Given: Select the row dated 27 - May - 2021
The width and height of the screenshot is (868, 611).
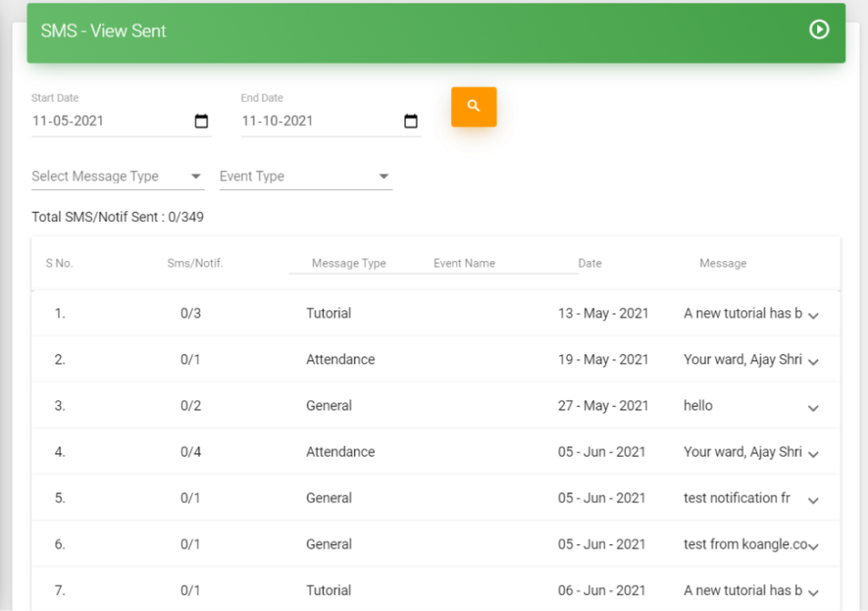Looking at the screenshot, I should 436,406.
